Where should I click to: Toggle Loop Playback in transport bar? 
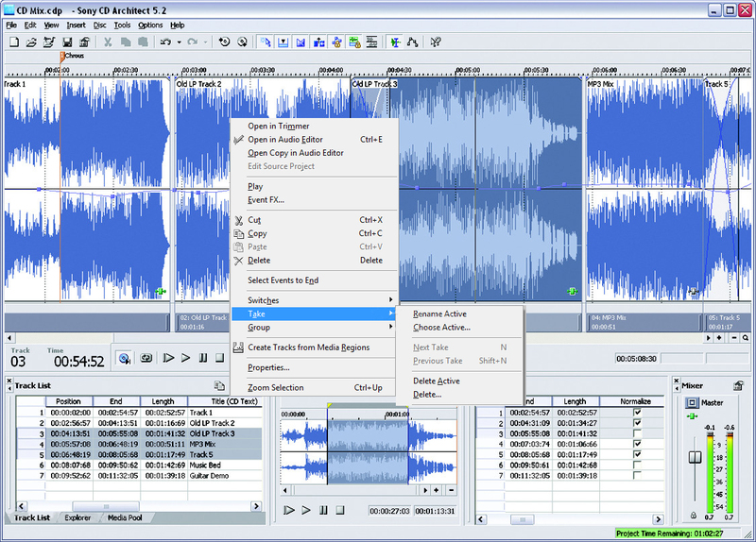click(x=146, y=358)
